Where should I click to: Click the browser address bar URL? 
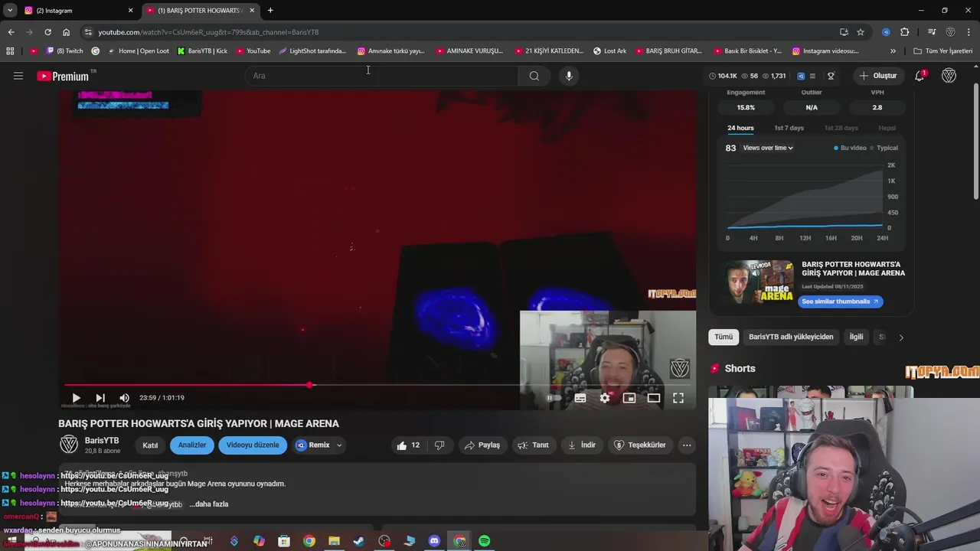(x=208, y=32)
